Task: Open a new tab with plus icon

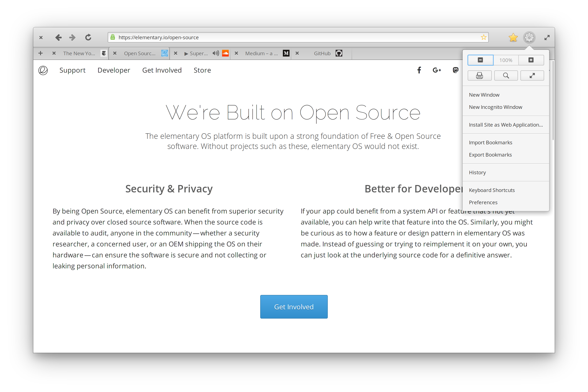Action: [41, 53]
